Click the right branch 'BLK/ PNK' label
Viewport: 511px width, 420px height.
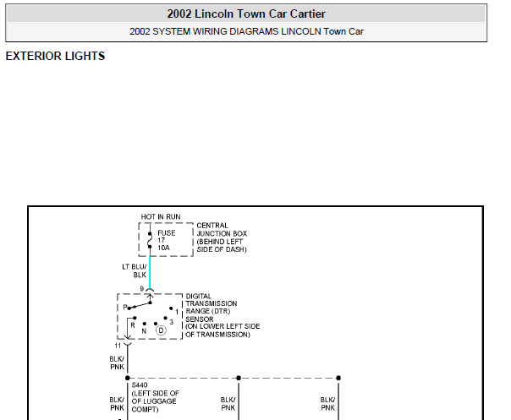click(328, 404)
